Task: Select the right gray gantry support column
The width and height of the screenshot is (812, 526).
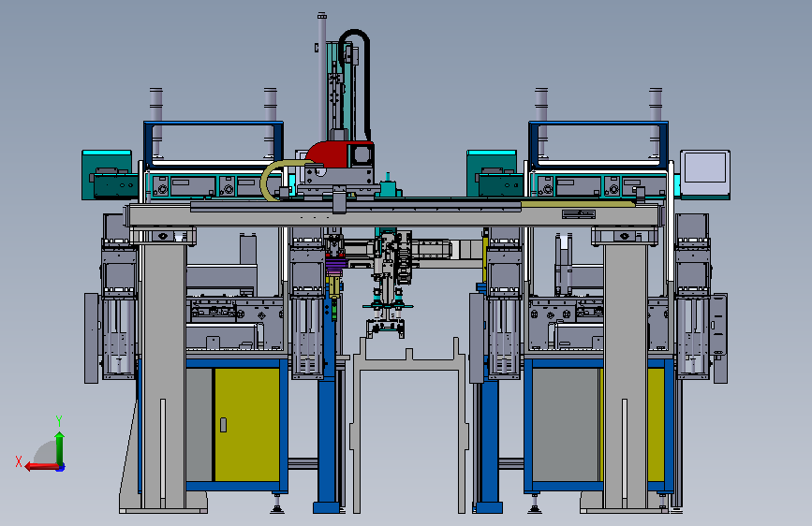Action: [x=626, y=375]
